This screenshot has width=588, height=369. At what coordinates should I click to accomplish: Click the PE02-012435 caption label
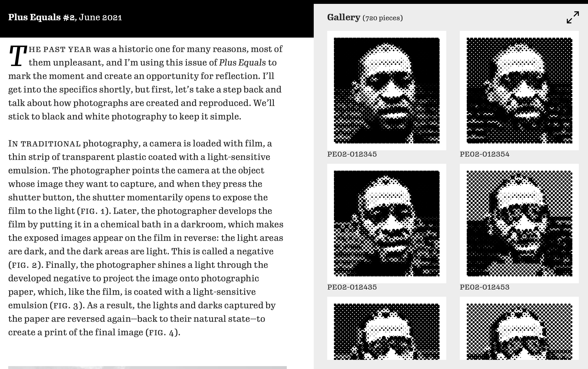pos(352,287)
